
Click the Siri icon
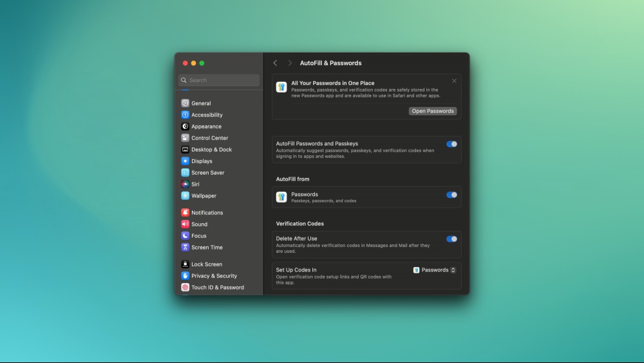(185, 184)
